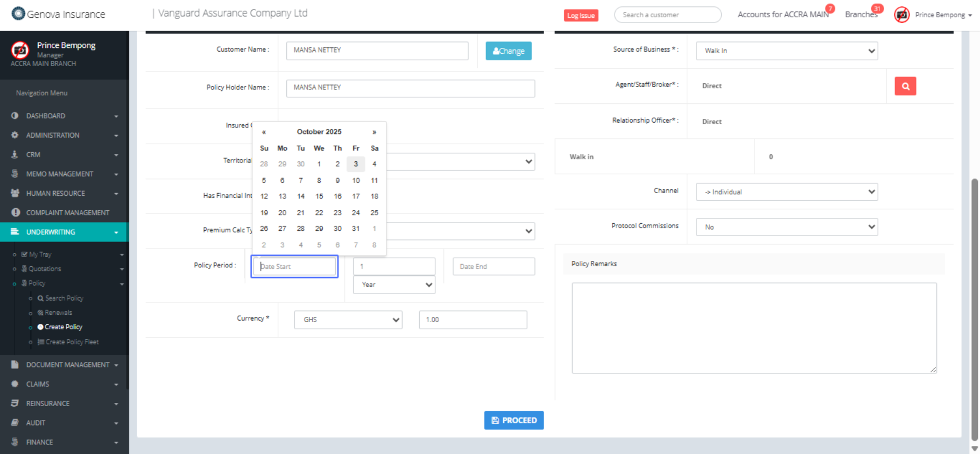980x454 pixels.
Task: Open the Channel dropdown
Action: point(786,192)
